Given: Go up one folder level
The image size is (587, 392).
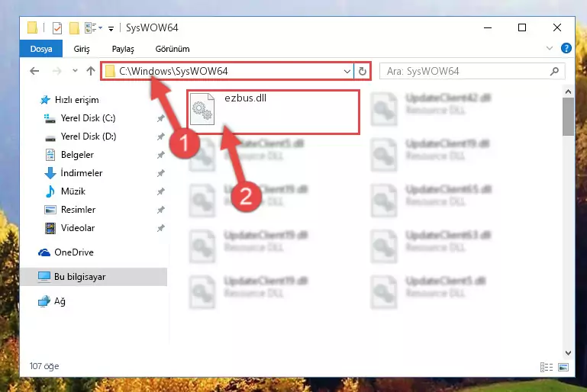Looking at the screenshot, I should pos(91,71).
